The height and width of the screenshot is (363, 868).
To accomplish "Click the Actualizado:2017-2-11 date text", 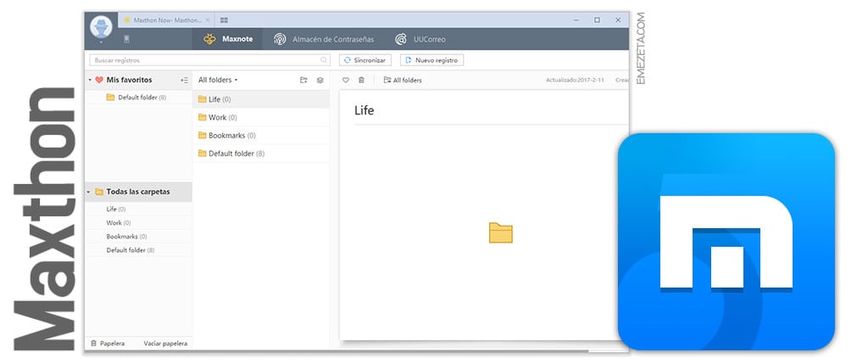I will (x=576, y=81).
